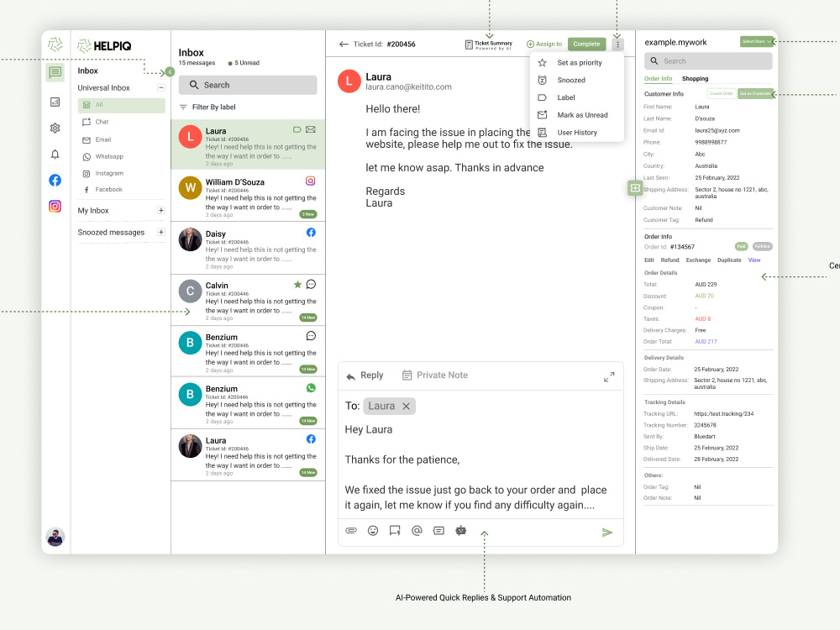Image resolution: width=840 pixels, height=630 pixels.
Task: Collapse the sidebar using the green chevron
Action: pos(170,71)
